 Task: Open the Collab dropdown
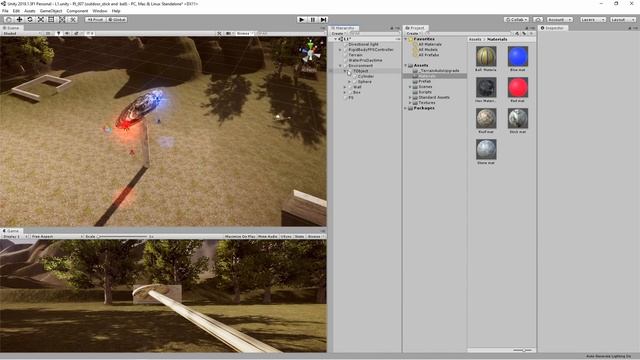point(516,19)
